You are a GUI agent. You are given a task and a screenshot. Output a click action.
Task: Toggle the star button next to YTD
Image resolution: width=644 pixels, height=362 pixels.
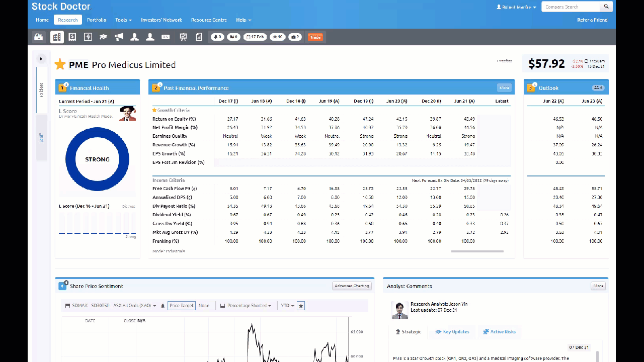301,306
